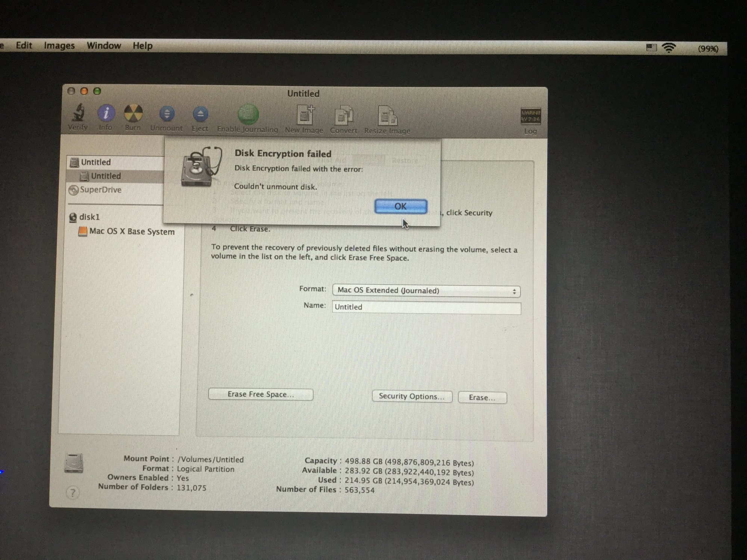Open the Info toolbar icon
The width and height of the screenshot is (747, 560).
[106, 113]
